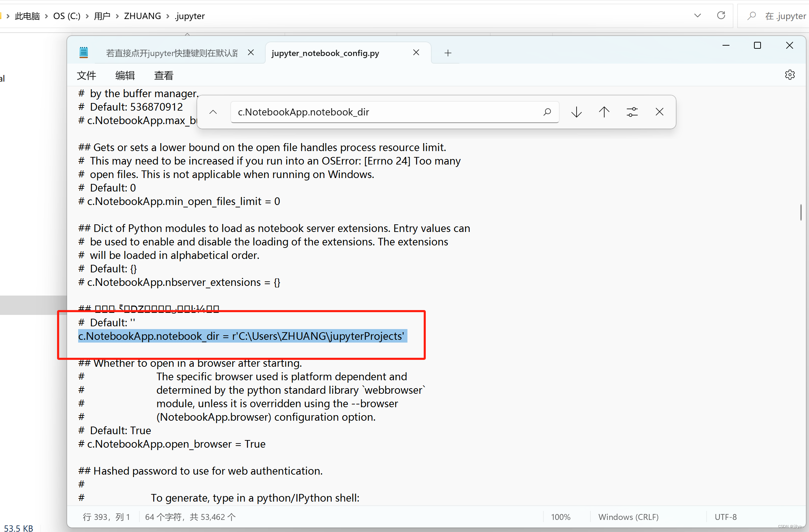Viewport: 809px width, 532px height.
Task: Click UTF-8 encoding indicator
Action: pos(726,517)
